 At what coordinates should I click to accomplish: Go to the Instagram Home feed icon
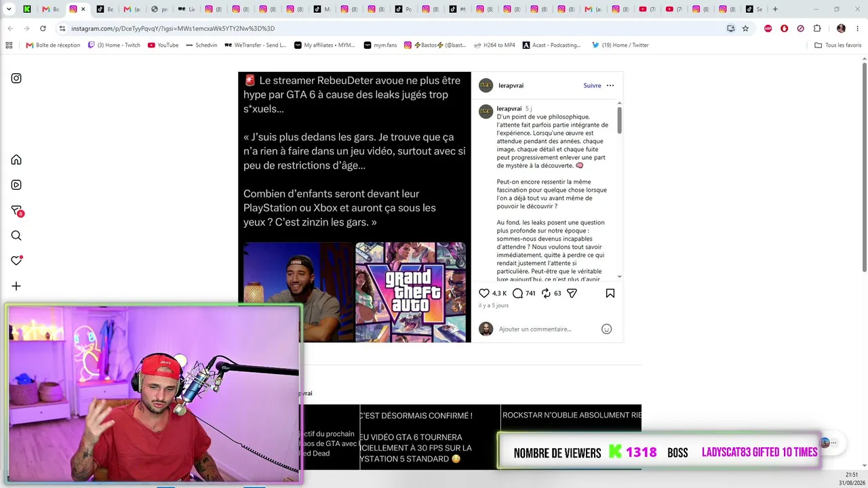pos(16,160)
